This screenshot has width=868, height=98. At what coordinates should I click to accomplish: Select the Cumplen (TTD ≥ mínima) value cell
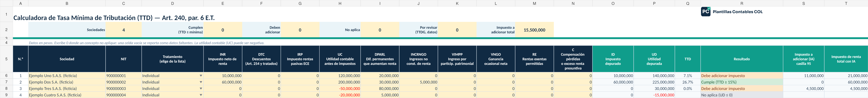coord(223,30)
